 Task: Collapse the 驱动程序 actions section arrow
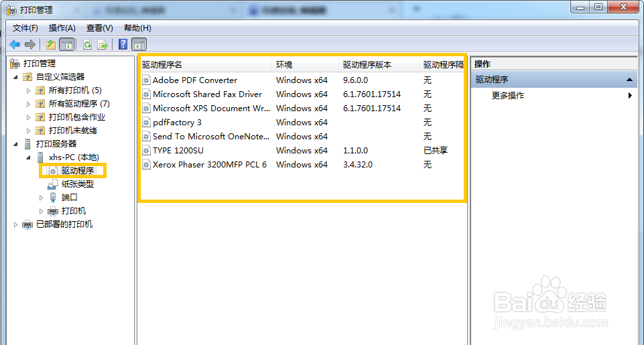click(629, 80)
